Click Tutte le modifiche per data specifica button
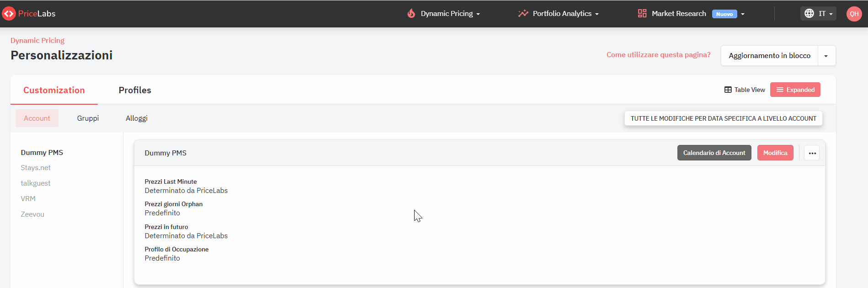The height and width of the screenshot is (288, 868). click(724, 118)
